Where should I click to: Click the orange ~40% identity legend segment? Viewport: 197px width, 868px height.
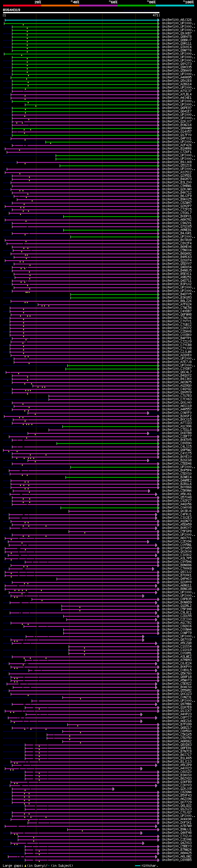(x=60, y=6)
